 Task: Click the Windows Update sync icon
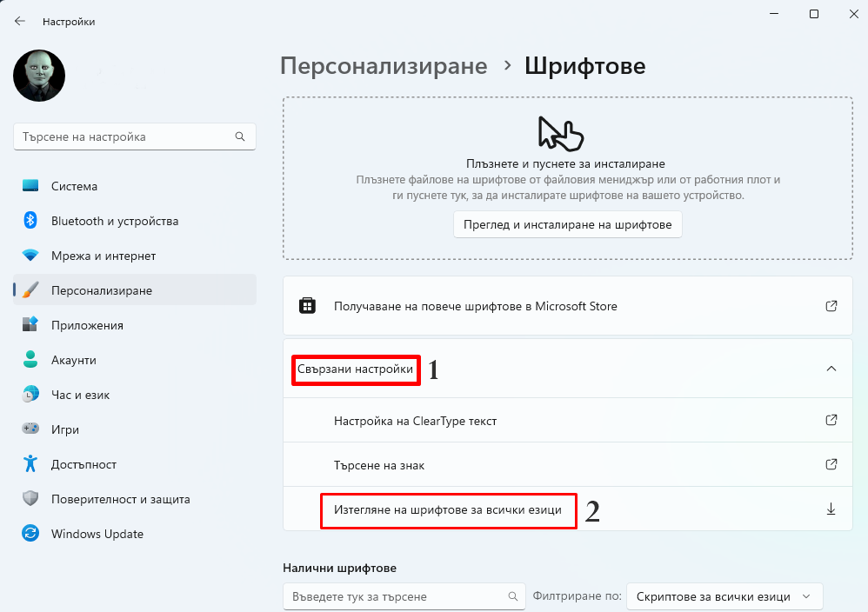click(30, 534)
